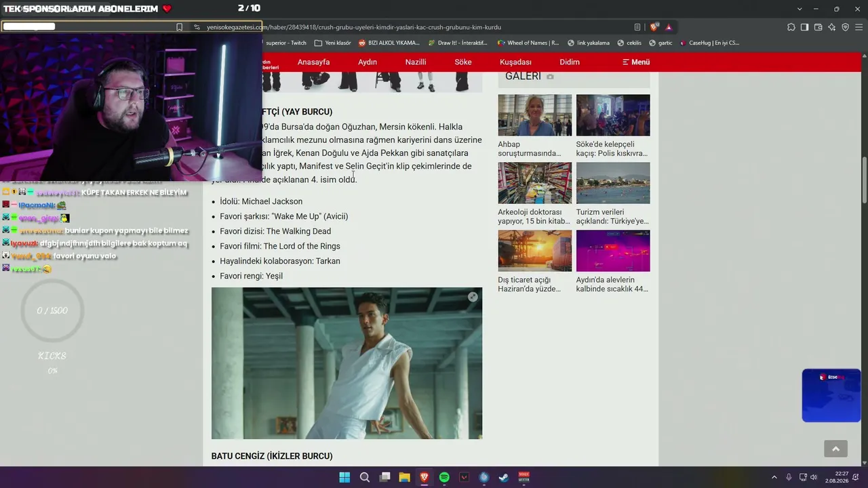Select Kuşadası in the site navigation
The image size is (868, 488).
(x=515, y=62)
